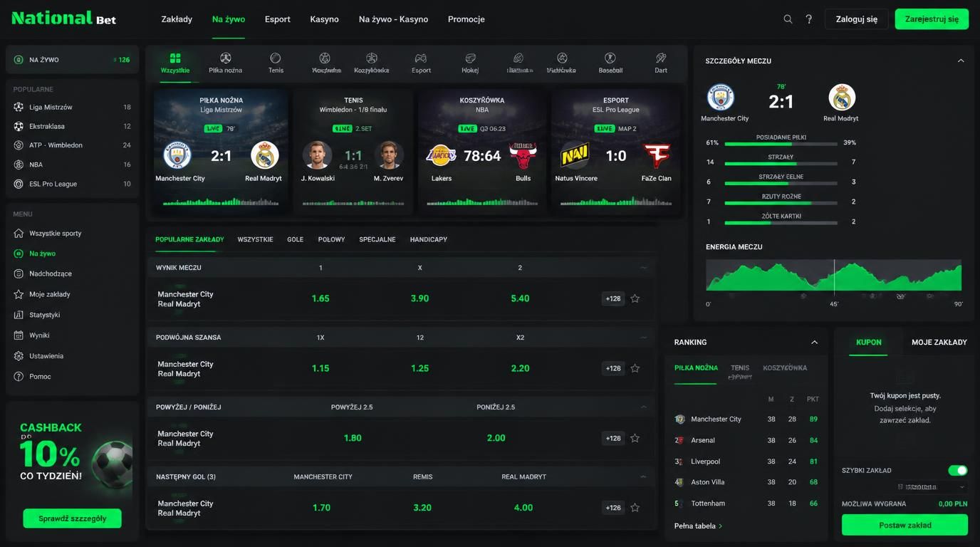The width and height of the screenshot is (980, 547).
Task: Click the 45' marker on Energia meczu chart
Action: pos(834,304)
